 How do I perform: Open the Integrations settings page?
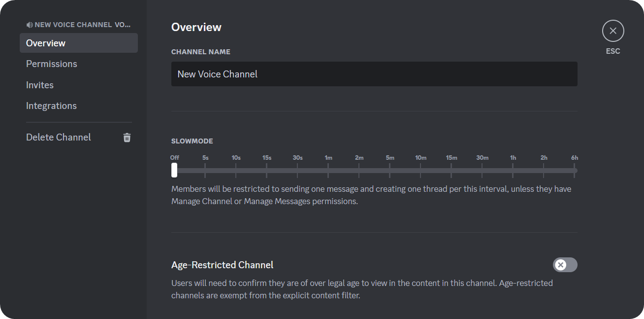51,106
